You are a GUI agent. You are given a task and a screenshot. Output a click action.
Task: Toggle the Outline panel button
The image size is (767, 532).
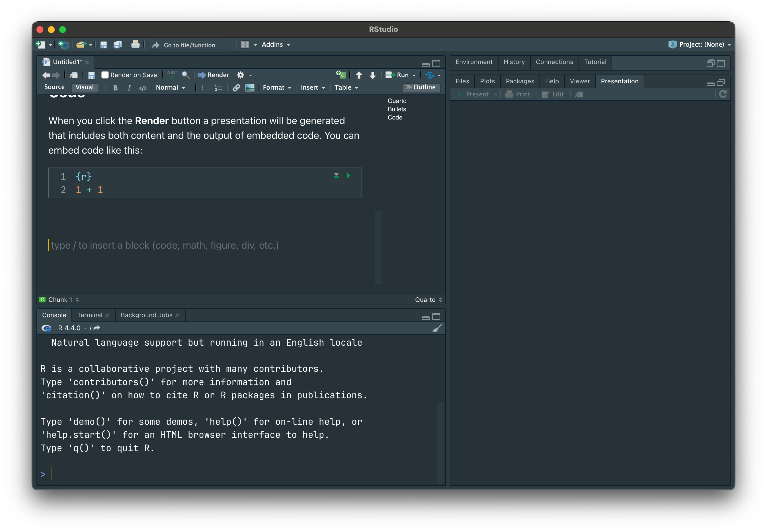(x=421, y=87)
